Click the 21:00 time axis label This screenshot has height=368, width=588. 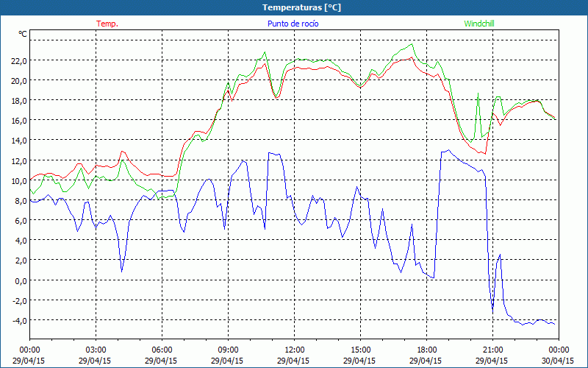pos(492,350)
